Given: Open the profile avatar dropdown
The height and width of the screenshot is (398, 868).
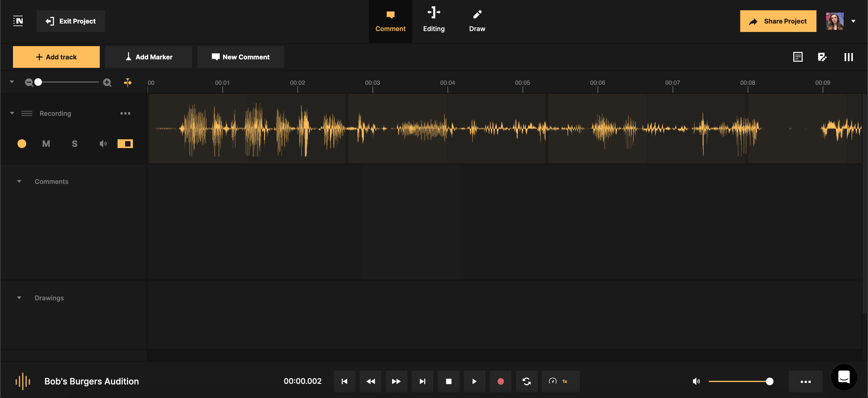Looking at the screenshot, I should [854, 21].
